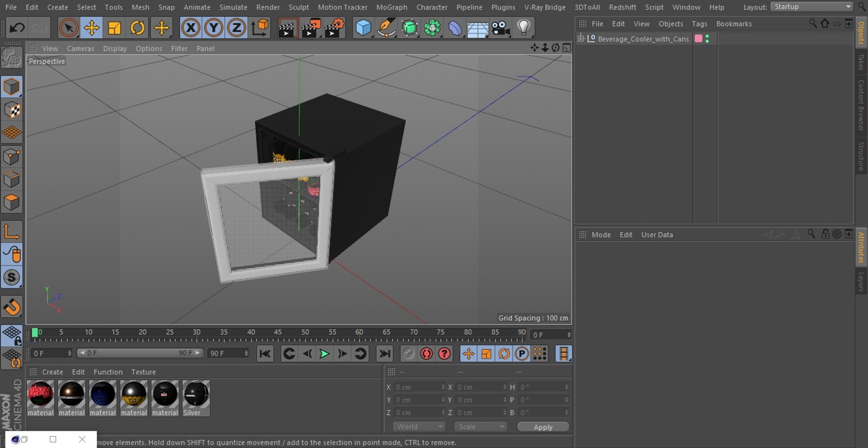Open the MoGraph Array generator icon
868x448 pixels.
point(432,28)
